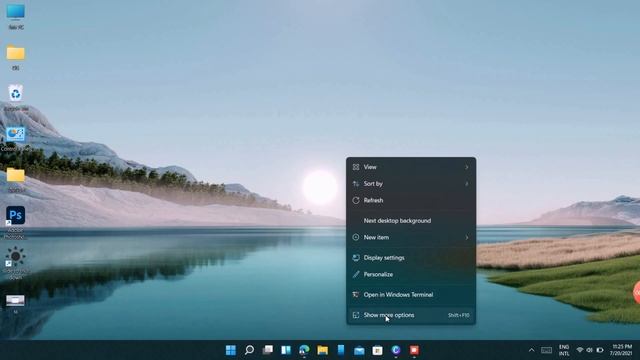
Task: Choose Show more options
Action: pos(411,315)
